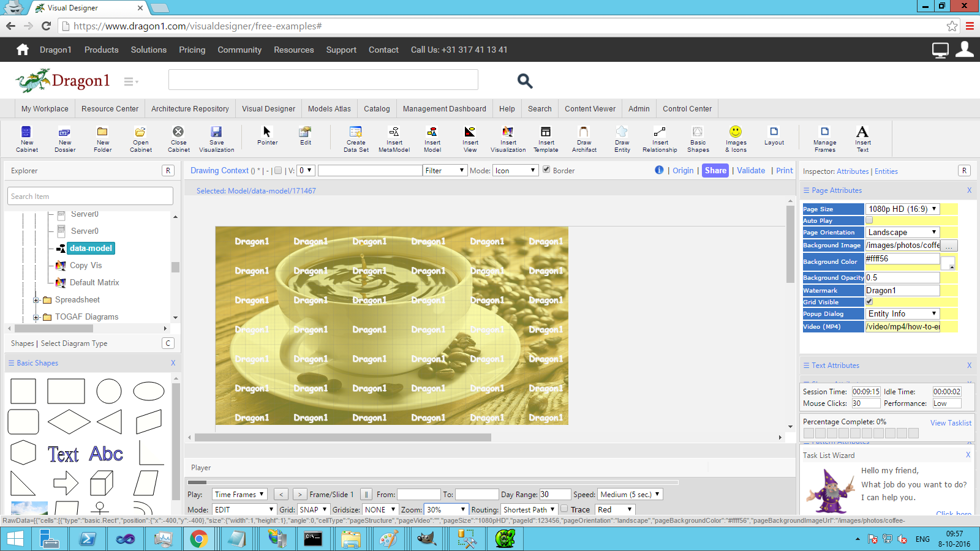Screen dimensions: 980x551
Task: Open Chrome from the Windows taskbar
Action: 198,539
